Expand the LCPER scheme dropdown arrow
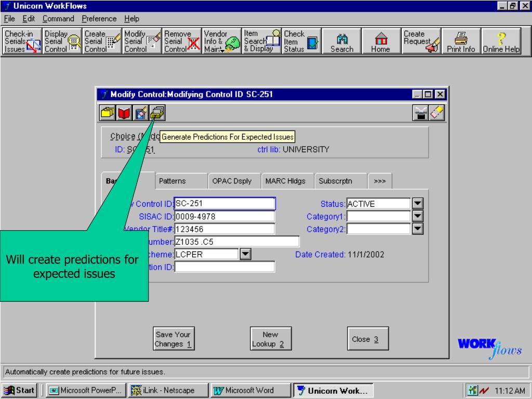Screen dimensions: 532x399 (245, 254)
